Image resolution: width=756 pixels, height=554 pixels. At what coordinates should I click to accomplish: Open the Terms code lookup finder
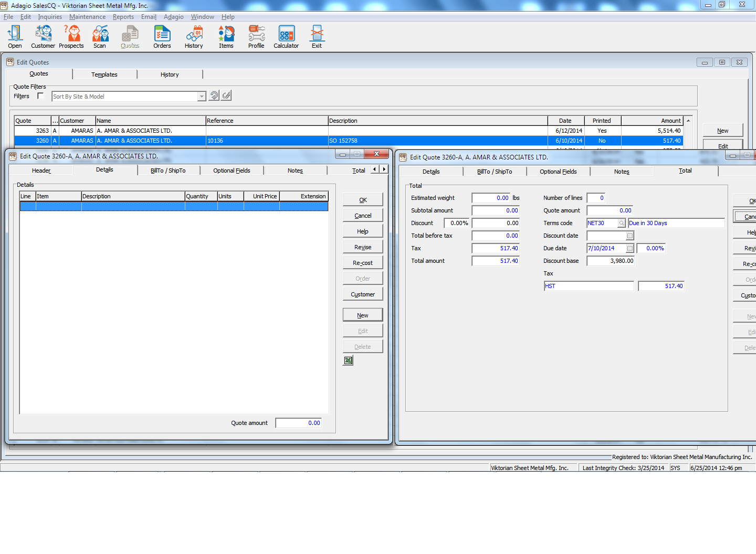(622, 223)
